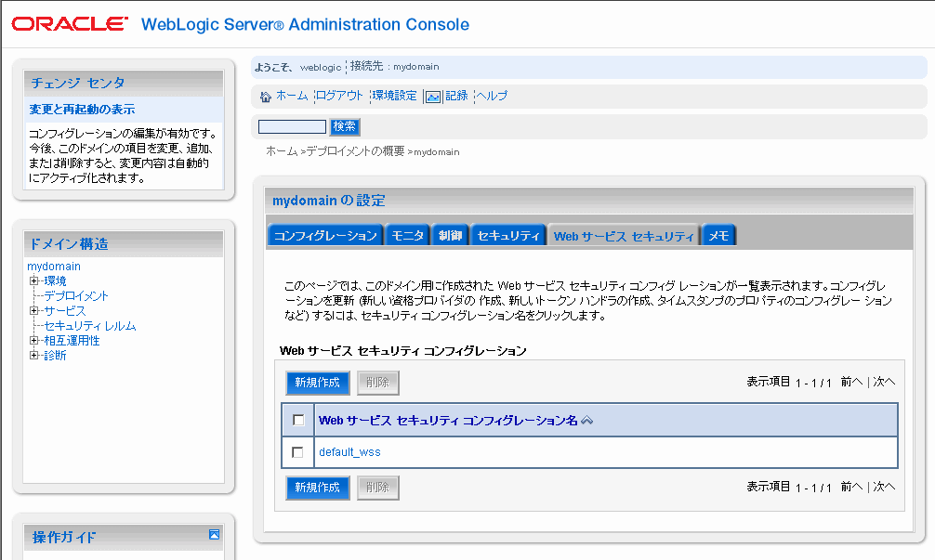Click the top 次へ pagination link

coord(884,382)
